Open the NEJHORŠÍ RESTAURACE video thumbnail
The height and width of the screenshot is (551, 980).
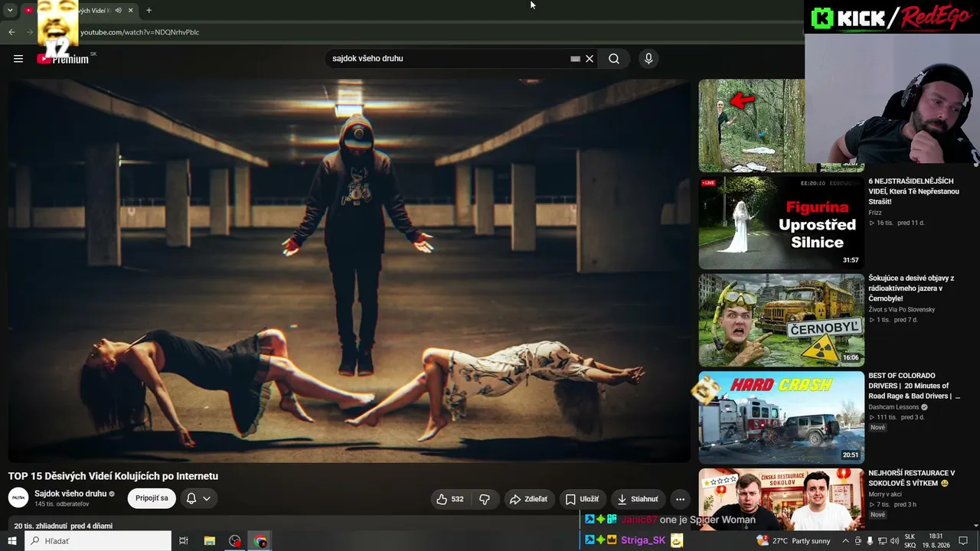pos(781,499)
